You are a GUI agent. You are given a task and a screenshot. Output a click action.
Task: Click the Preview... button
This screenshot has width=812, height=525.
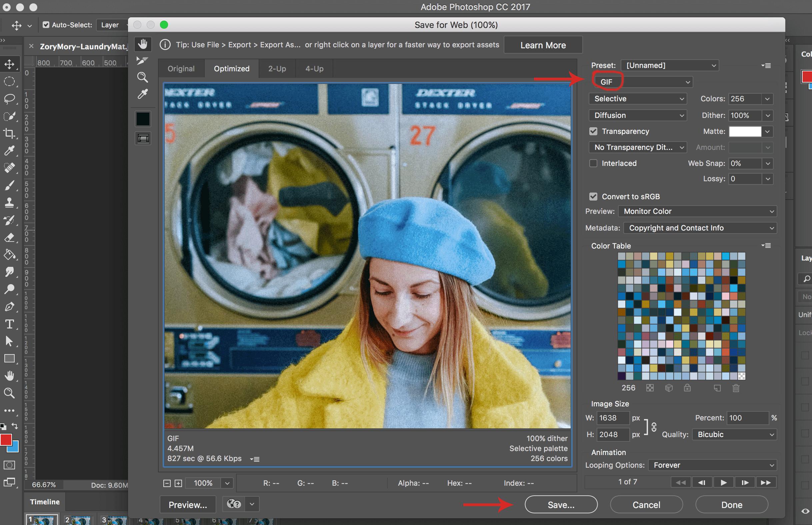coord(188,505)
